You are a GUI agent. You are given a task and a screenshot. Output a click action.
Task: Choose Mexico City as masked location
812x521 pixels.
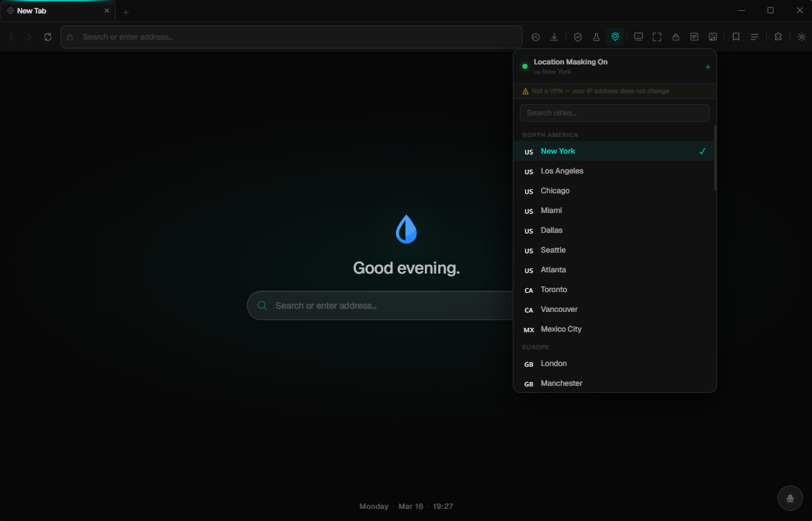pos(561,328)
